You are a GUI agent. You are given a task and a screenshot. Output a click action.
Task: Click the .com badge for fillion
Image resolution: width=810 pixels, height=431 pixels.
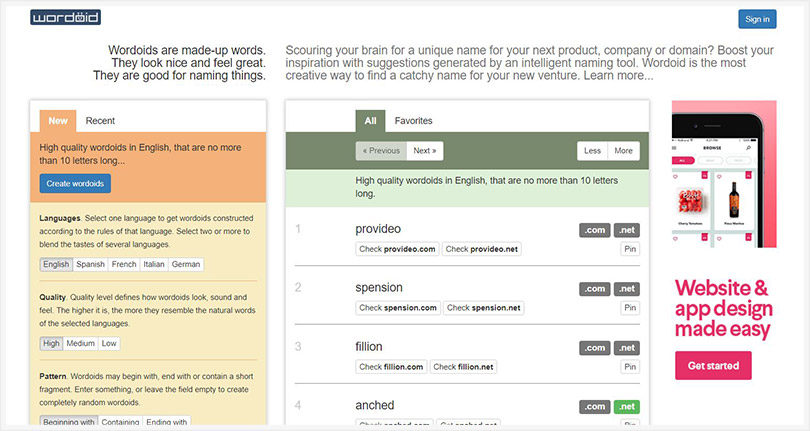point(595,348)
